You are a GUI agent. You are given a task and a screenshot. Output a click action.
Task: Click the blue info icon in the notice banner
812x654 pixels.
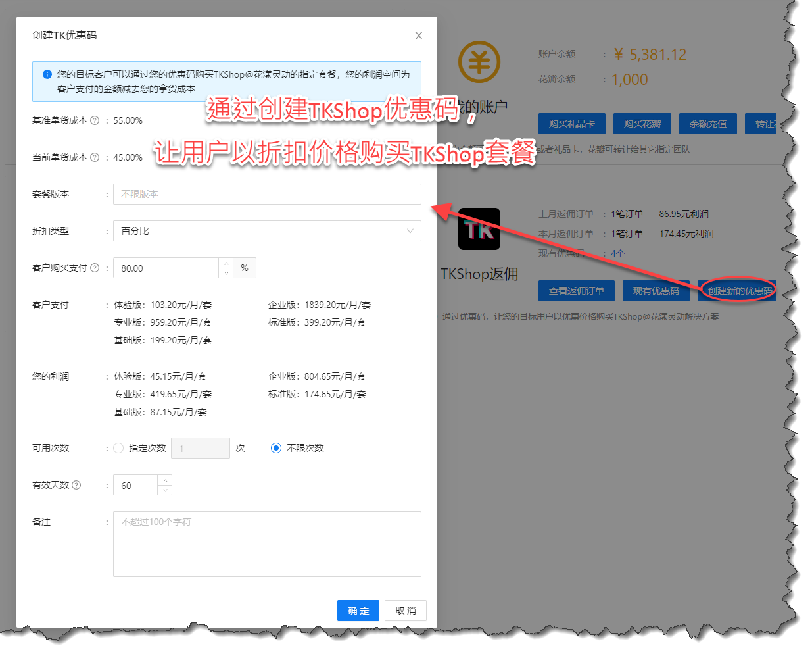[x=47, y=74]
